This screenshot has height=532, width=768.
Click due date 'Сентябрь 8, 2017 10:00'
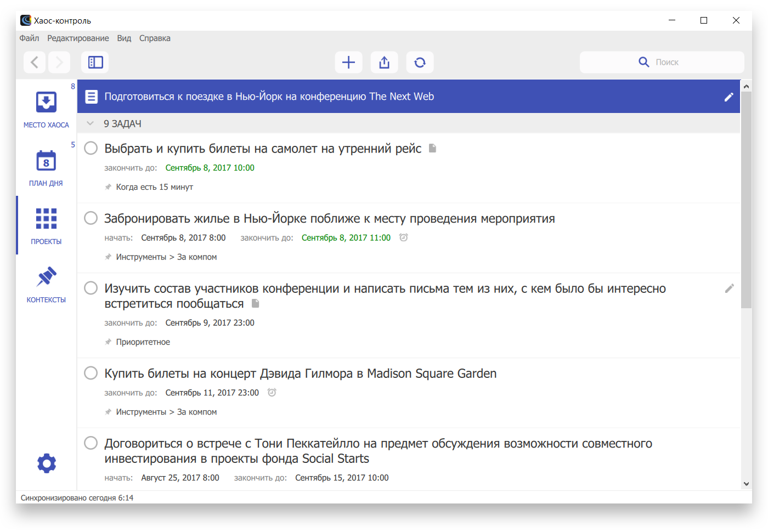click(210, 168)
